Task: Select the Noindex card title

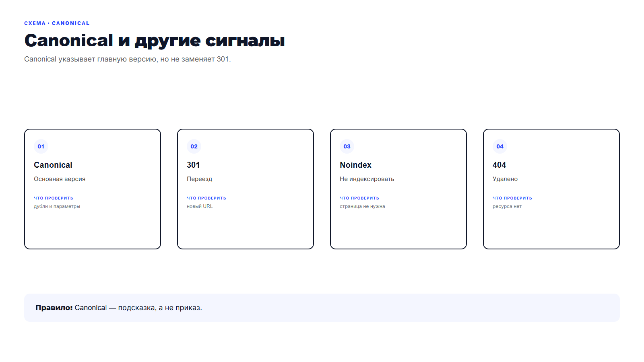Action: coord(355,165)
